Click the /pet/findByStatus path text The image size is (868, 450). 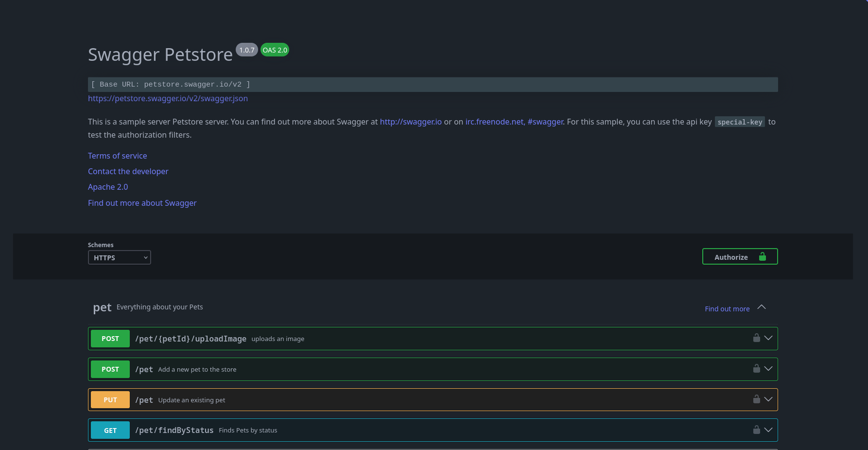(x=174, y=430)
